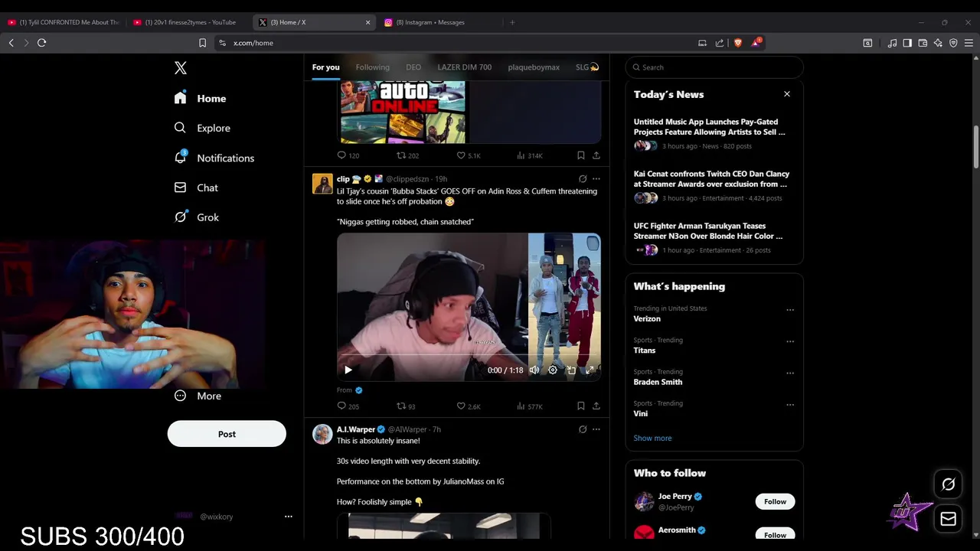Click the Post button
This screenshot has height=551, width=980.
pyautogui.click(x=227, y=434)
